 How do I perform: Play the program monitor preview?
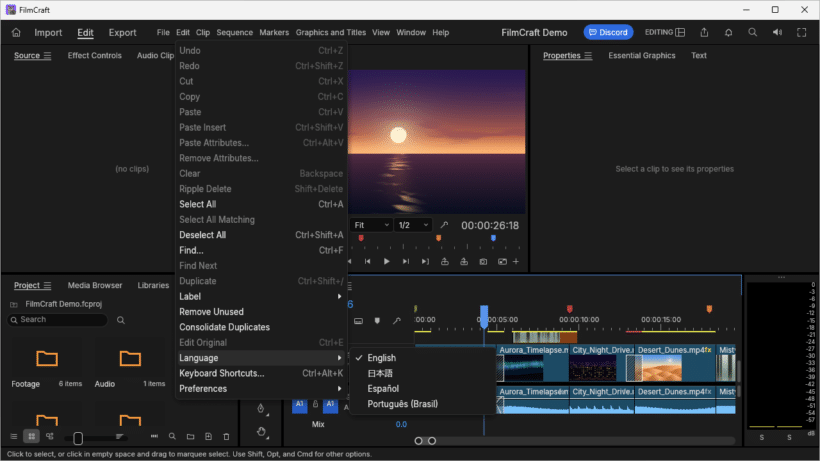(x=386, y=261)
